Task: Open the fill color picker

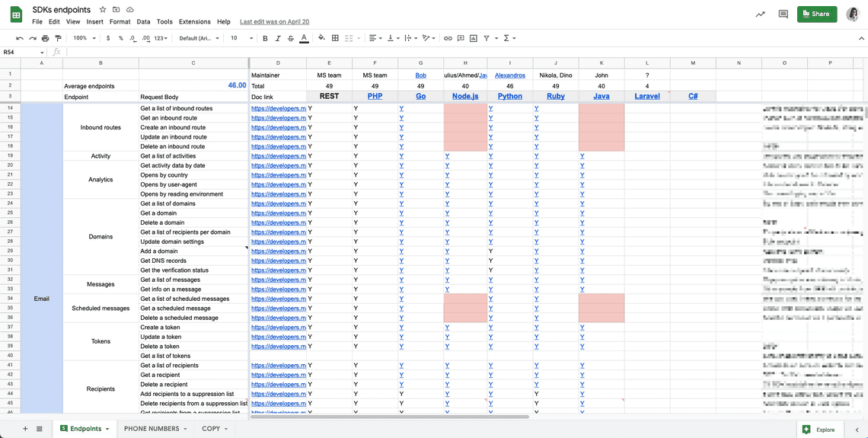Action: 321,38
